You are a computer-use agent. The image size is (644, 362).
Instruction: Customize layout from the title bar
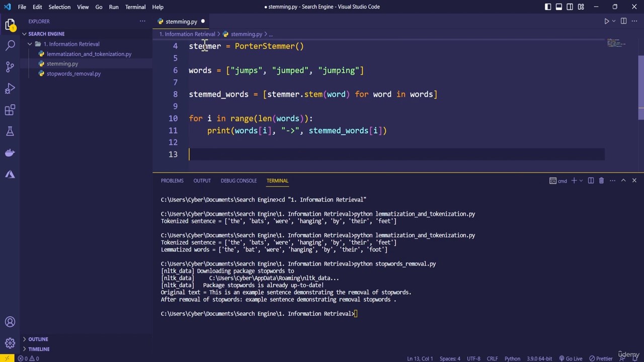581,7
